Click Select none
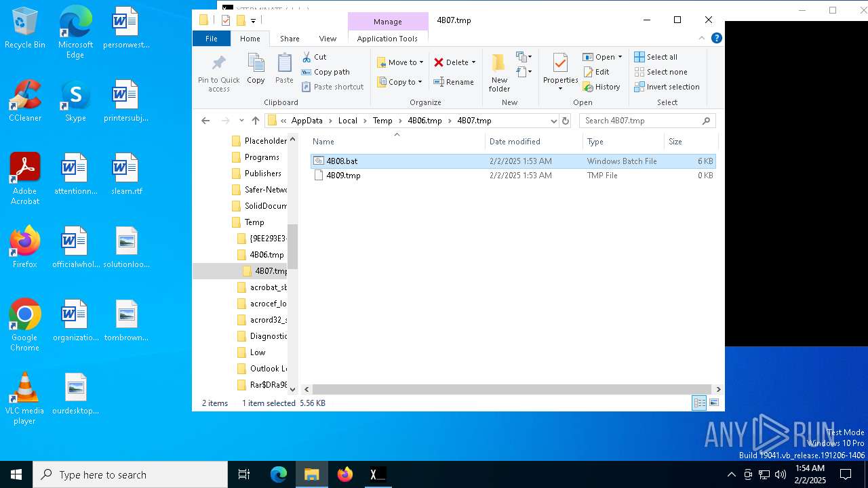This screenshot has height=488, width=868. click(x=660, y=72)
